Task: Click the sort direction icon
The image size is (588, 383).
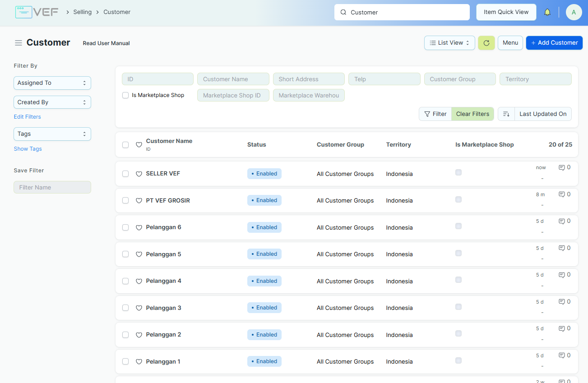Action: click(x=506, y=114)
